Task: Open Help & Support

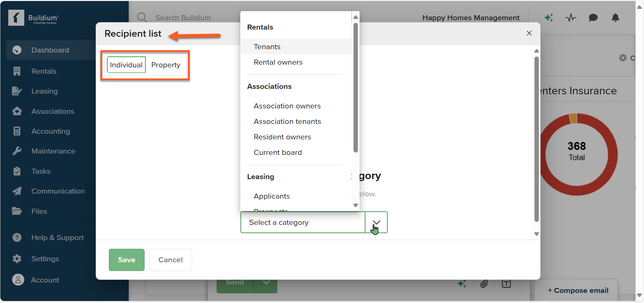Action: (57, 237)
